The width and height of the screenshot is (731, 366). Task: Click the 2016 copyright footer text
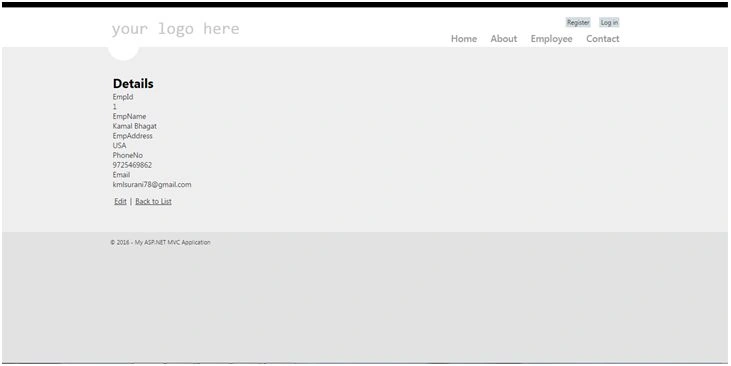click(x=160, y=242)
